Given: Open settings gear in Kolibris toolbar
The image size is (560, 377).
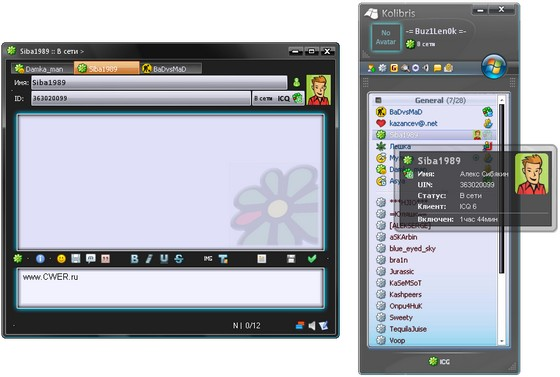Looking at the screenshot, I should (x=382, y=68).
